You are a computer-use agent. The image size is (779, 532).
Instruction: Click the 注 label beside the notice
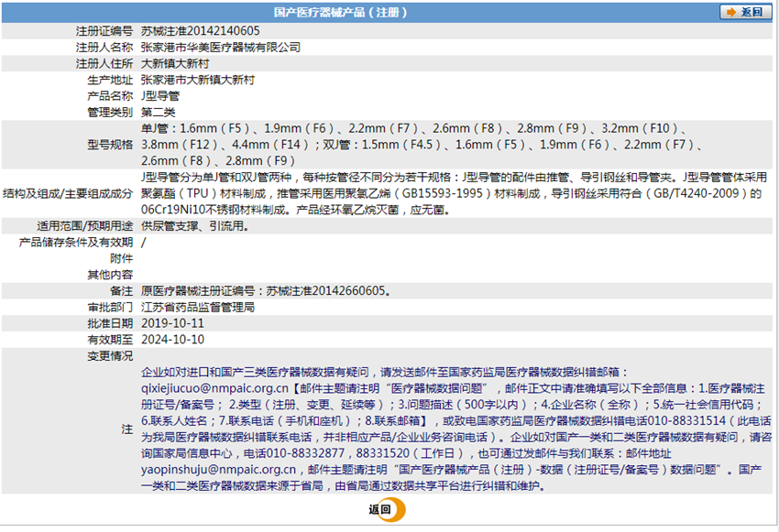click(x=127, y=429)
